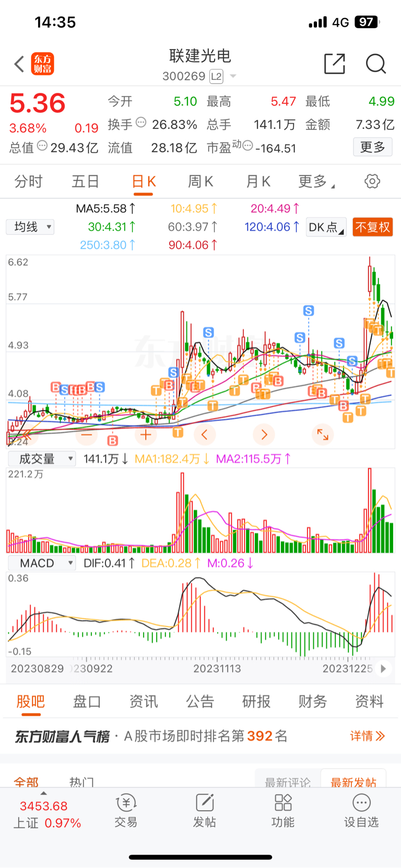This screenshot has height=868, width=401.
Task: Select the 股吧 tab
Action: click(30, 701)
